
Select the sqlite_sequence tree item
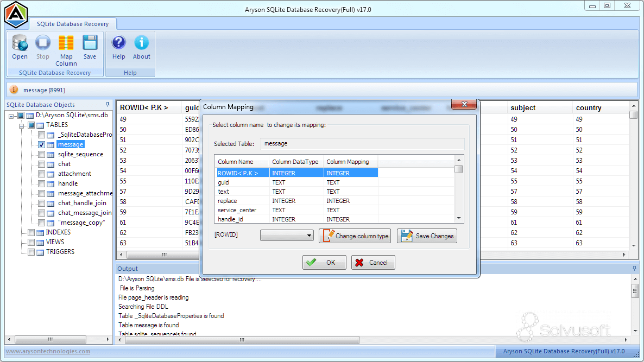click(x=80, y=154)
